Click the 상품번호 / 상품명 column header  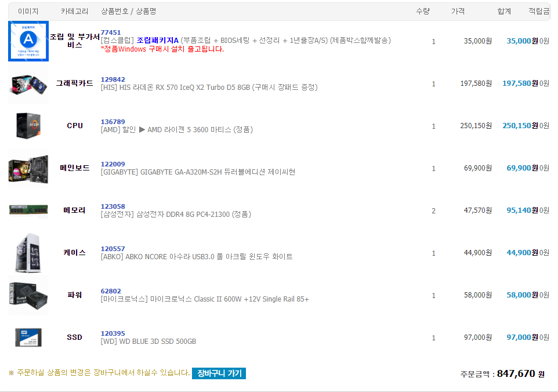(128, 12)
